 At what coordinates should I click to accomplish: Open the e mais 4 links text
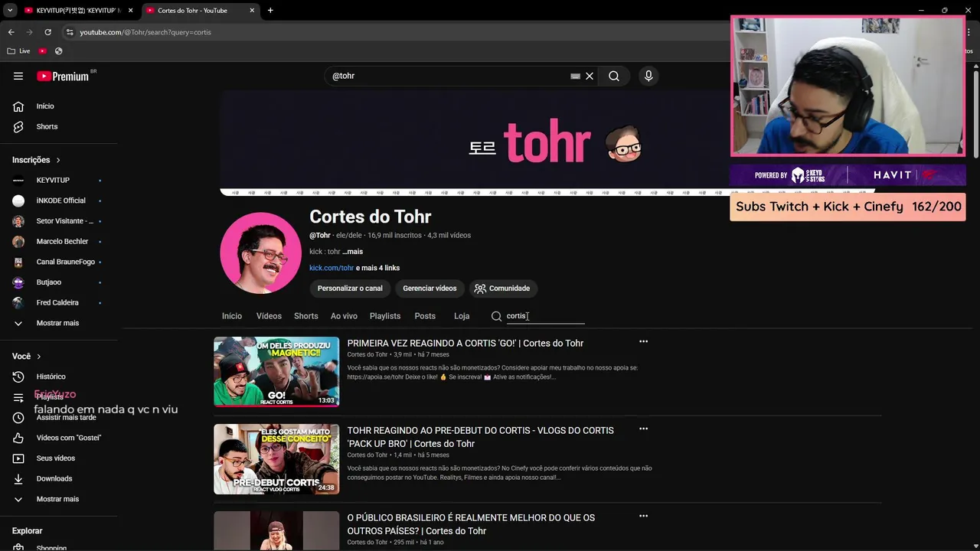(x=377, y=268)
